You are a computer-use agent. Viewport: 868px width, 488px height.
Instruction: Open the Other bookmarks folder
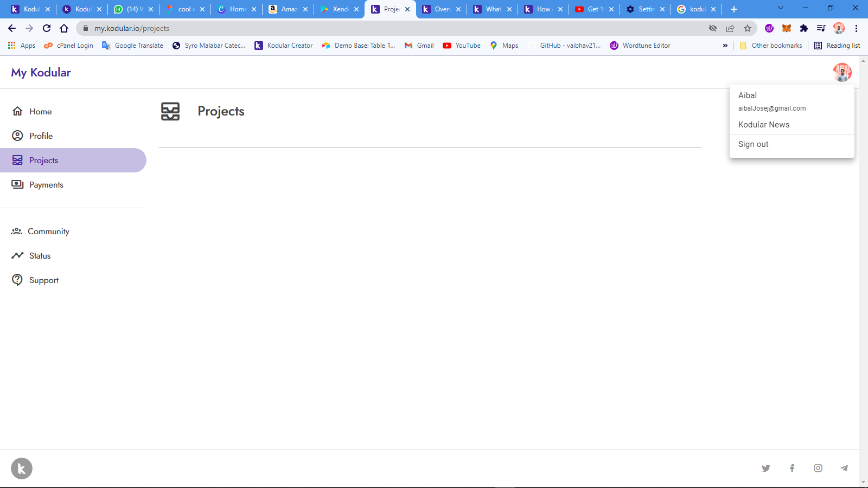pyautogui.click(x=771, y=46)
